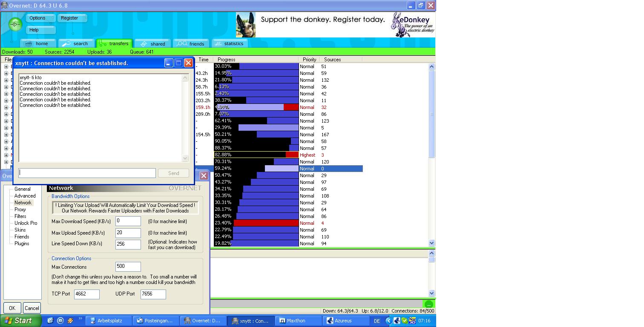Select Unlock Pro in the options tree
Screen dimensions: 644x327
pyautogui.click(x=26, y=223)
